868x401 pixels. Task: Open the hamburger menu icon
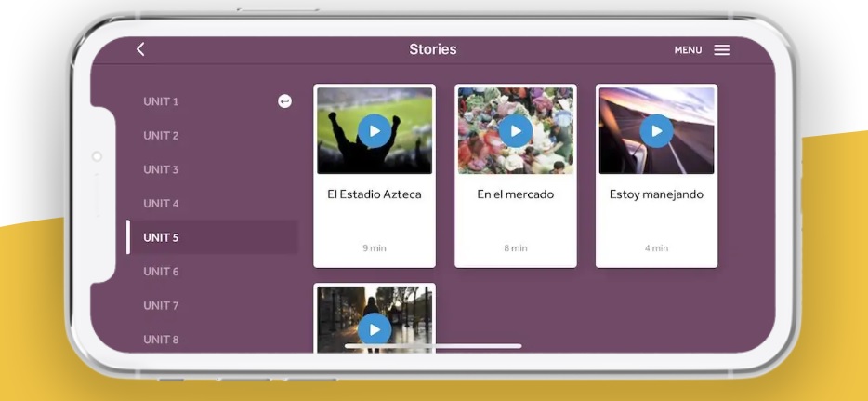pos(721,50)
